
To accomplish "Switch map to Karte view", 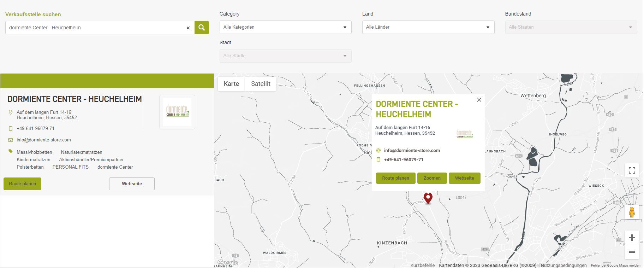I will pyautogui.click(x=231, y=84).
